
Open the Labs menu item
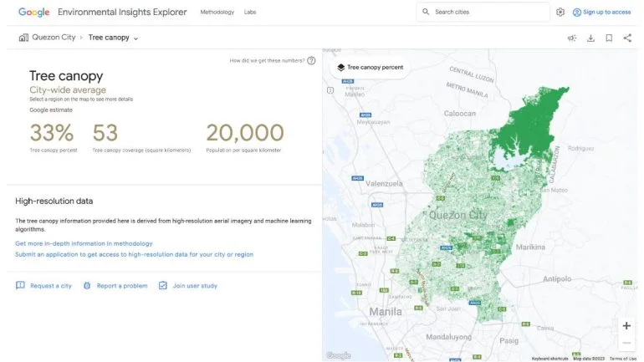[250, 13]
